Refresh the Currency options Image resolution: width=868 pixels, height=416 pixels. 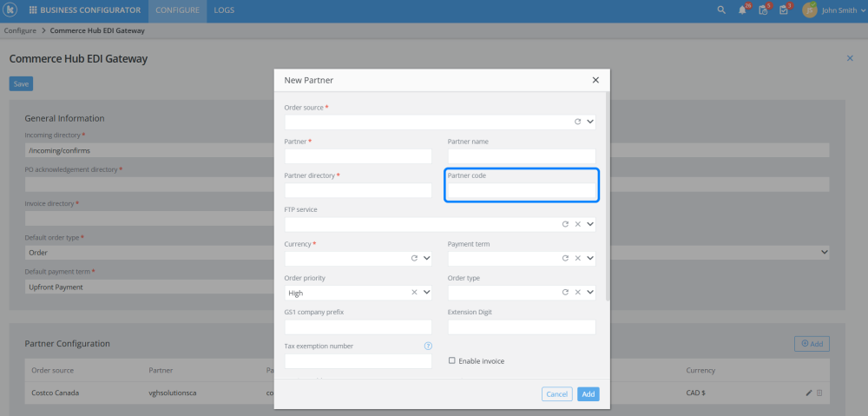415,258
